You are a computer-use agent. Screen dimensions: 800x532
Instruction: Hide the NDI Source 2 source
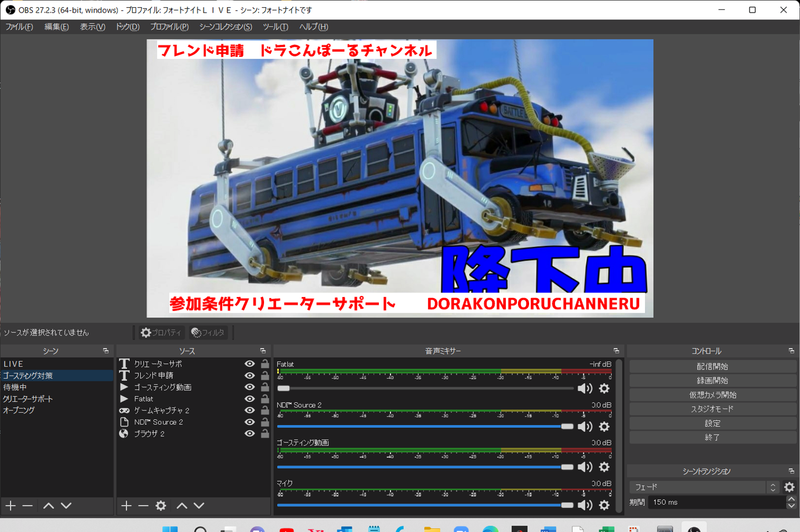click(x=250, y=421)
